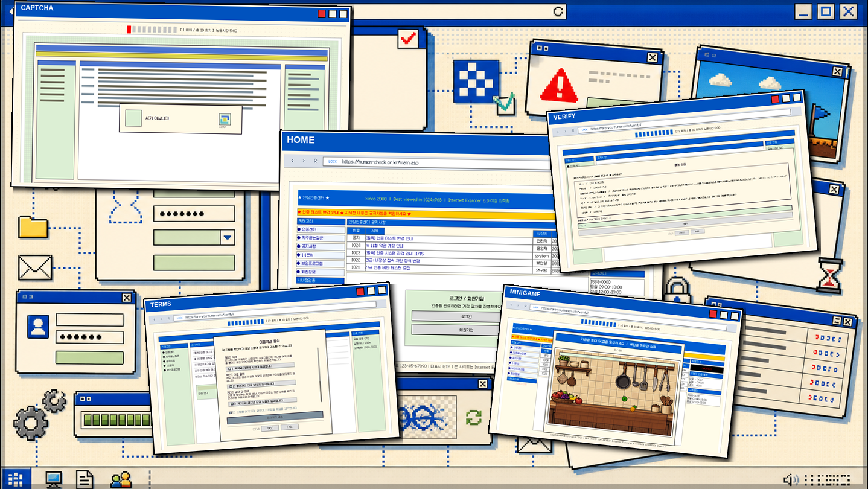Click the dotted password field above the dropdown
This screenshot has width=868, height=489.
tap(194, 214)
